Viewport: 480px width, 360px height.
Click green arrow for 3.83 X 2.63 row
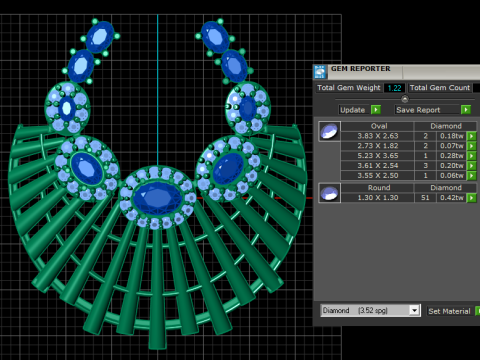pos(471,136)
